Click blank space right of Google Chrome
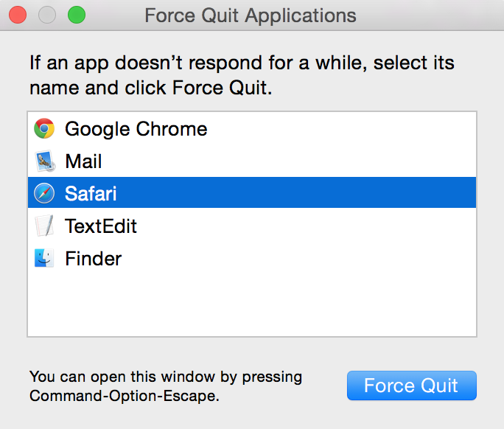 point(340,129)
